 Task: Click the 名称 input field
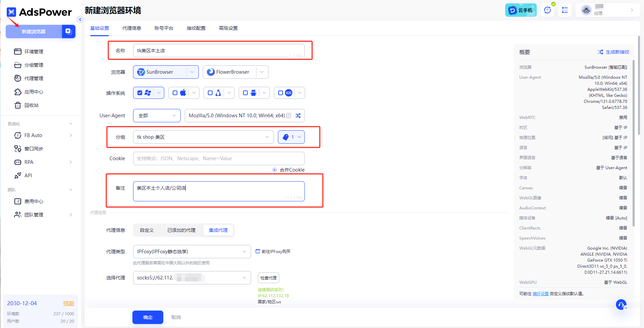[x=219, y=51]
